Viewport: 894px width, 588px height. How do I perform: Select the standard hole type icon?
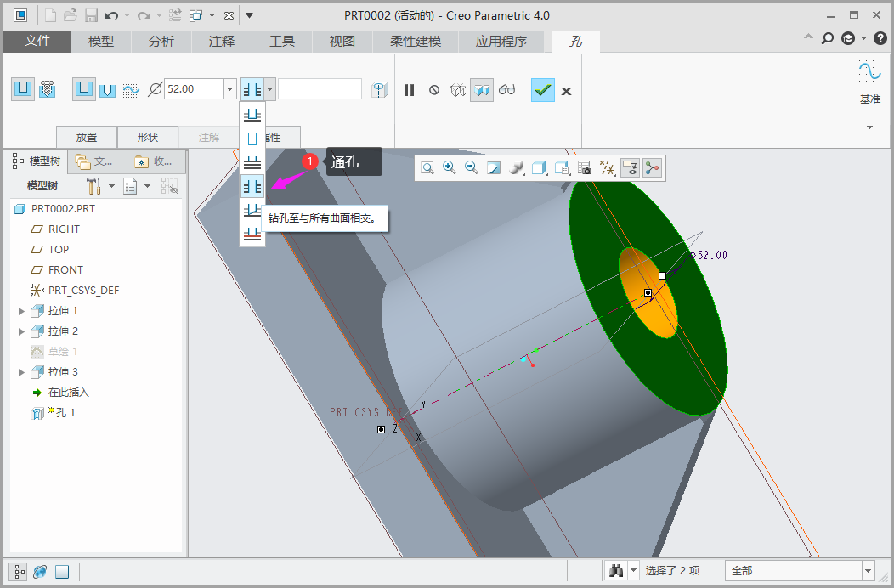point(48,89)
